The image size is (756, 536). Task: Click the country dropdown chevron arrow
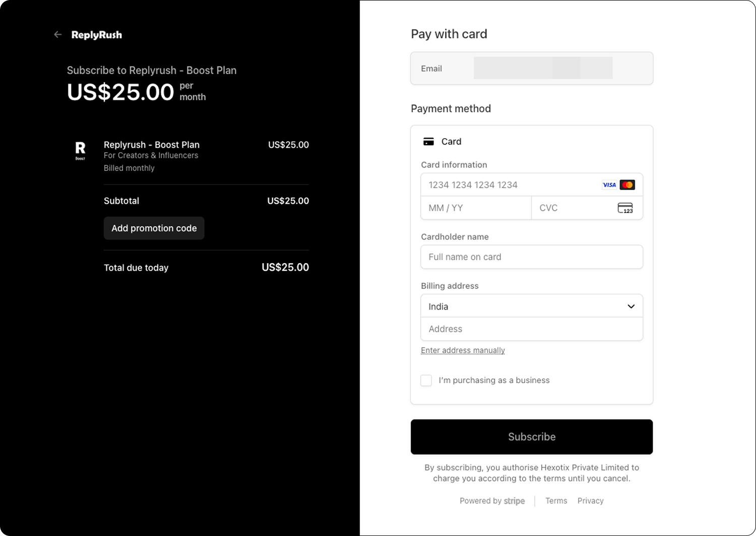631,307
